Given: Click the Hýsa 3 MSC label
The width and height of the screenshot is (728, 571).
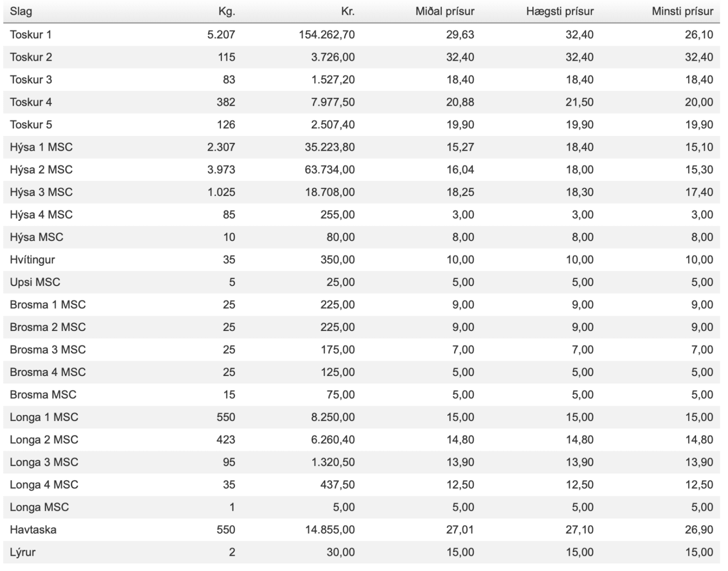Looking at the screenshot, I should (41, 192).
